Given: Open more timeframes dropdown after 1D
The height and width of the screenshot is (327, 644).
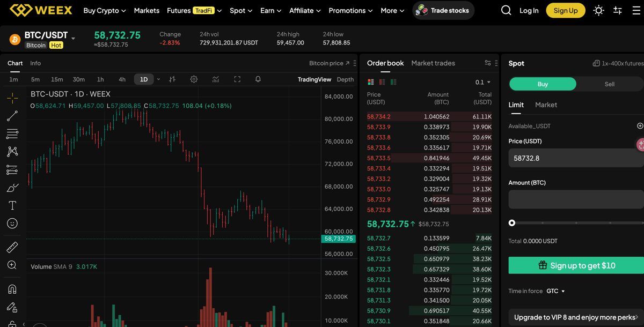Looking at the screenshot, I should tap(158, 79).
